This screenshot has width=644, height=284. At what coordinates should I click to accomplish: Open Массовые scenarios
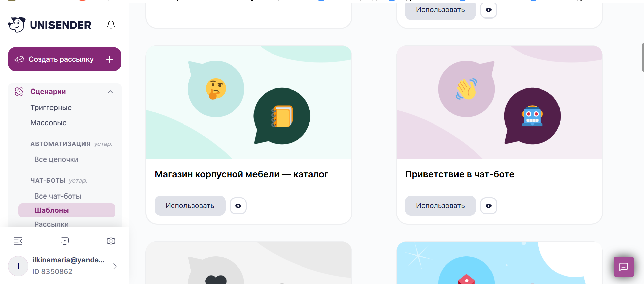48,123
